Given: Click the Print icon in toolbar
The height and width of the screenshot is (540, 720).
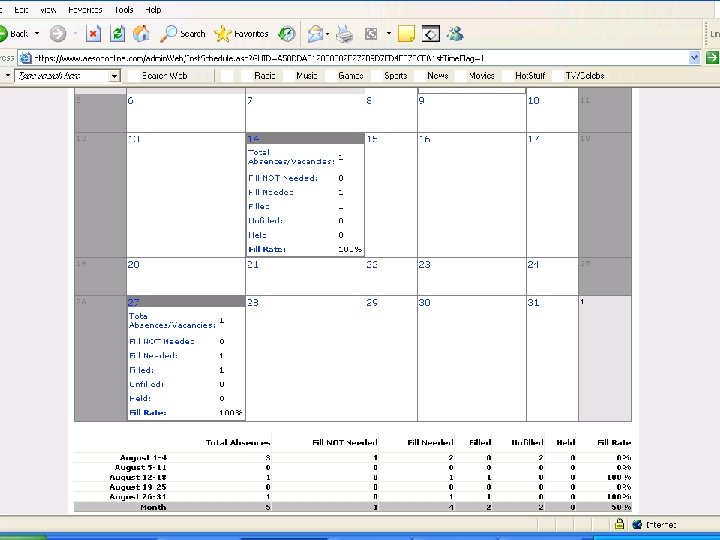Looking at the screenshot, I should 344,33.
